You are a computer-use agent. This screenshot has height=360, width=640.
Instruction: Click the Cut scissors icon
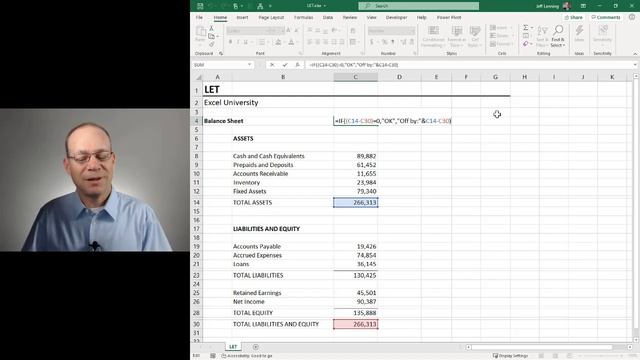[211, 28]
